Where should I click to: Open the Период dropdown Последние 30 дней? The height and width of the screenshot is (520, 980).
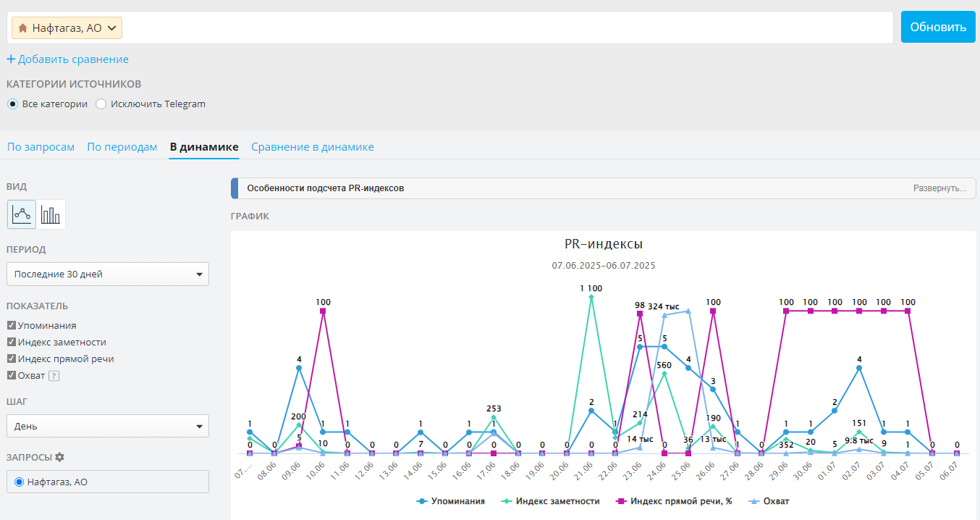(x=107, y=274)
